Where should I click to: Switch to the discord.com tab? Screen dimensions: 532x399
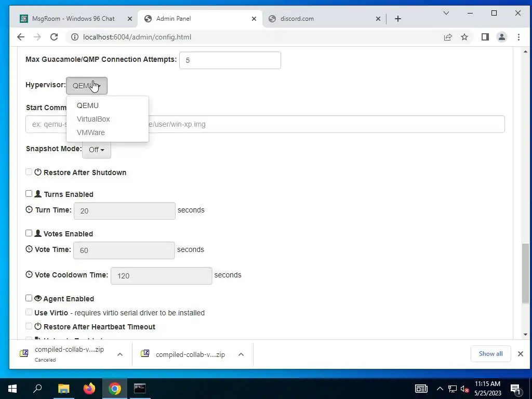(x=324, y=19)
